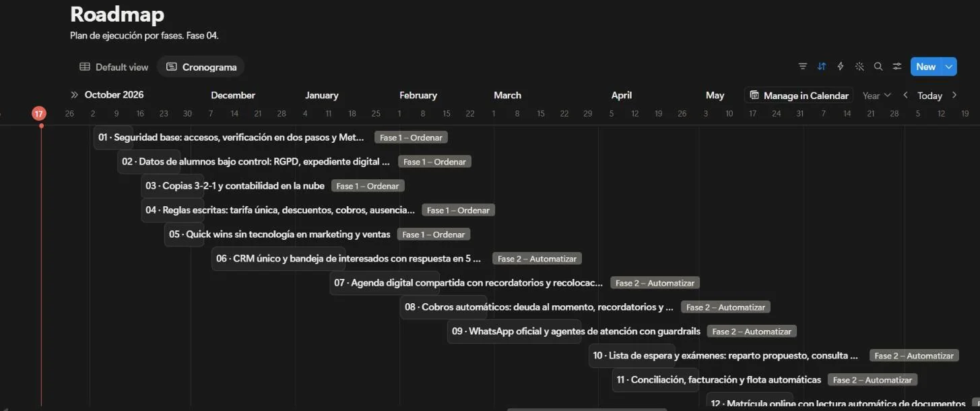Viewport: 980px width, 411px height.
Task: Open the automations lightning bolt icon
Action: 841,67
